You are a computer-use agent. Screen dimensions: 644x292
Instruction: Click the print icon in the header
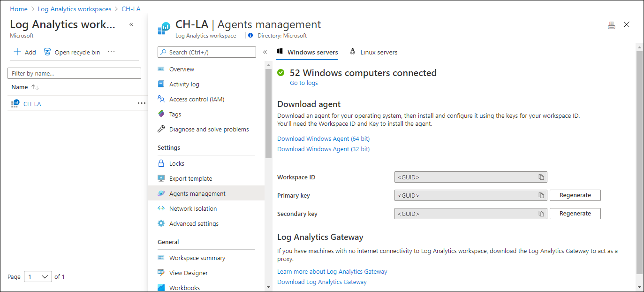click(611, 25)
